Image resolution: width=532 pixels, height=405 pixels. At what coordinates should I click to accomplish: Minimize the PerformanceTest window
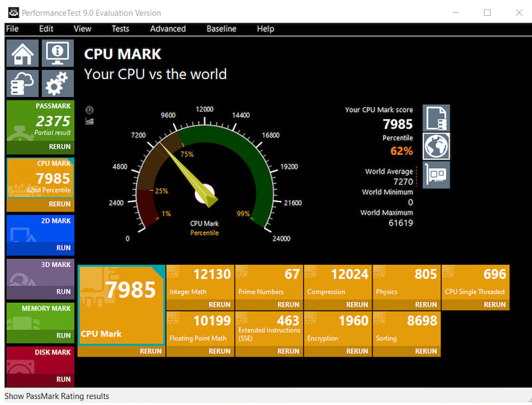point(456,13)
